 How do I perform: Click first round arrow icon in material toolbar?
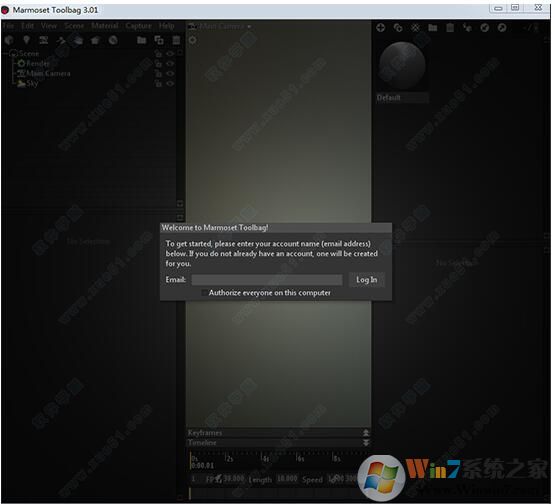(485, 28)
